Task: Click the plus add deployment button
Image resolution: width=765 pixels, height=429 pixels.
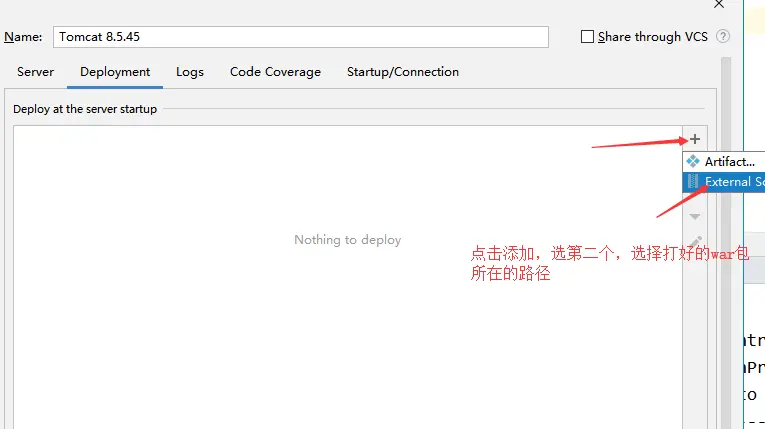Action: click(x=695, y=140)
